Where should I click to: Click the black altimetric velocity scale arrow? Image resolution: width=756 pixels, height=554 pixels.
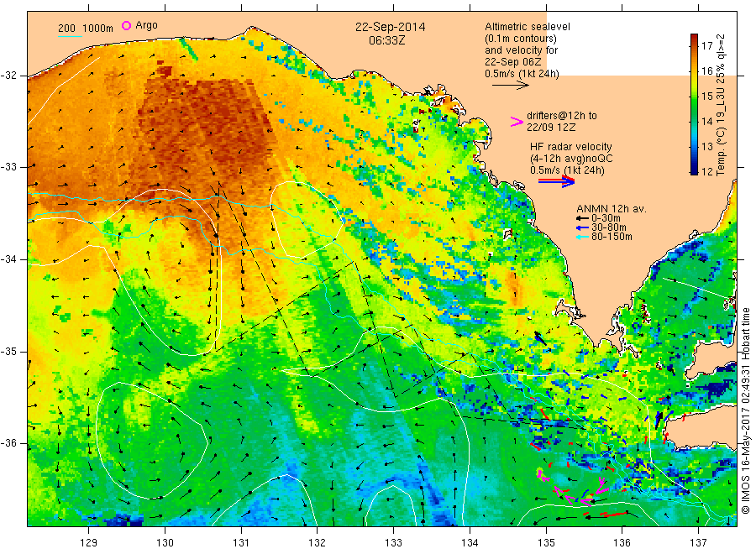511,86
